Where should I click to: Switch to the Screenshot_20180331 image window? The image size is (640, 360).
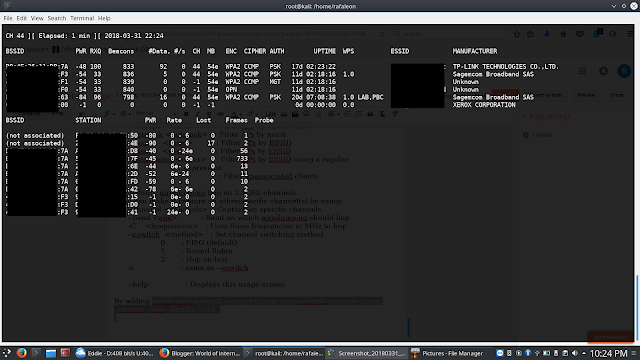(x=367, y=353)
